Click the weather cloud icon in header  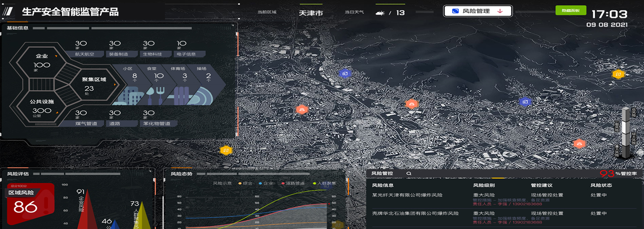380,13
